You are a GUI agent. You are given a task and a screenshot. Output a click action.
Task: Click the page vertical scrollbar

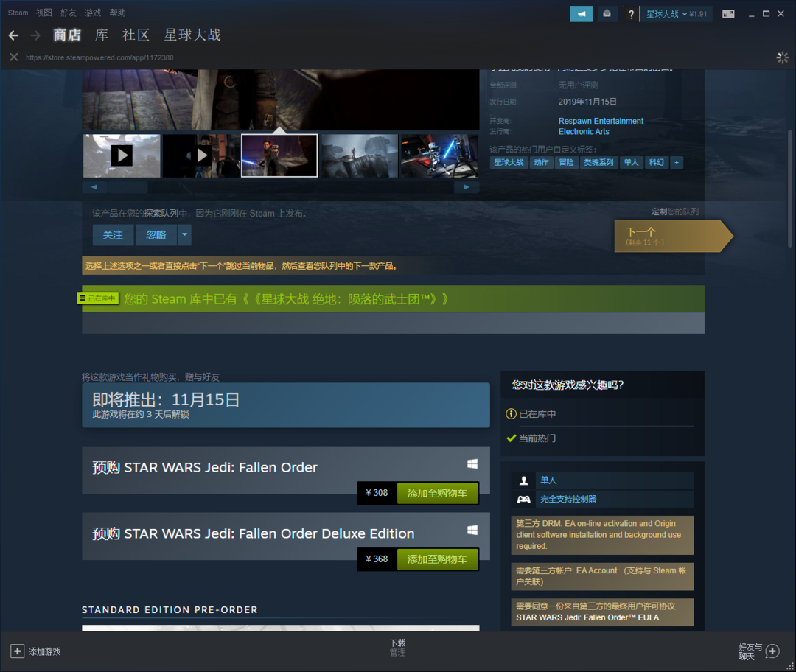tap(789, 189)
